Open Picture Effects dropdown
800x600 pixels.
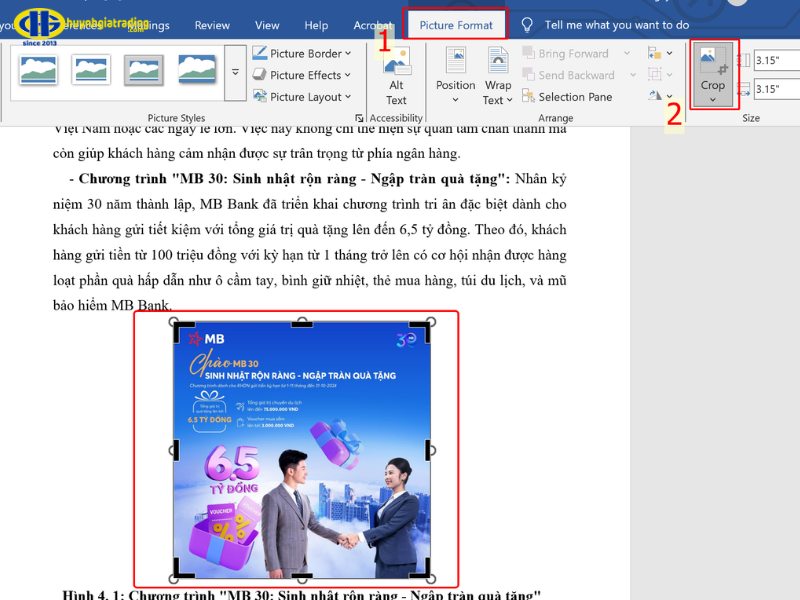tap(302, 75)
